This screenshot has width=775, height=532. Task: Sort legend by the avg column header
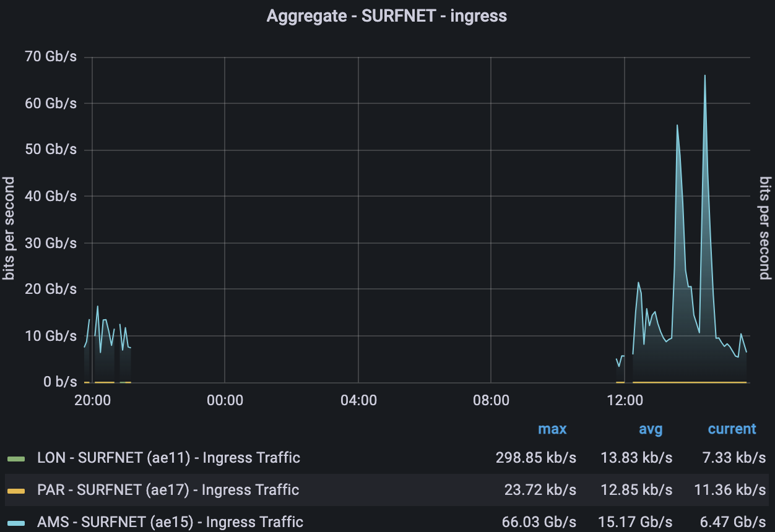coord(651,429)
